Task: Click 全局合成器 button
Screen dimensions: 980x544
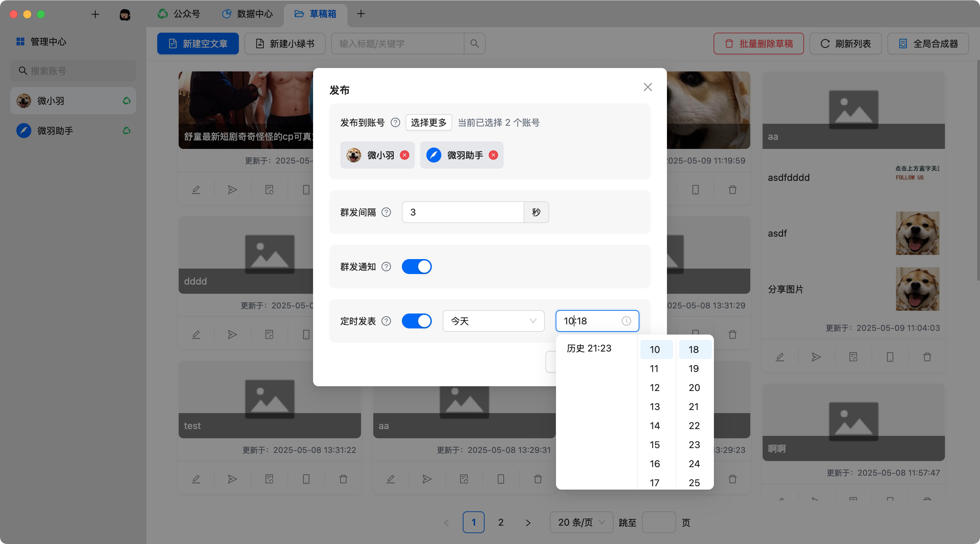Action: coord(928,44)
